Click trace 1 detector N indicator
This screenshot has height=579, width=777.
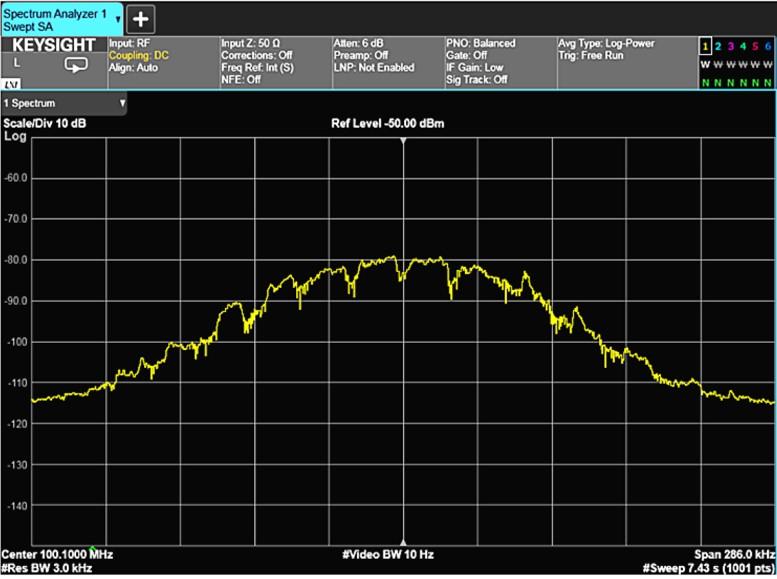click(x=705, y=82)
